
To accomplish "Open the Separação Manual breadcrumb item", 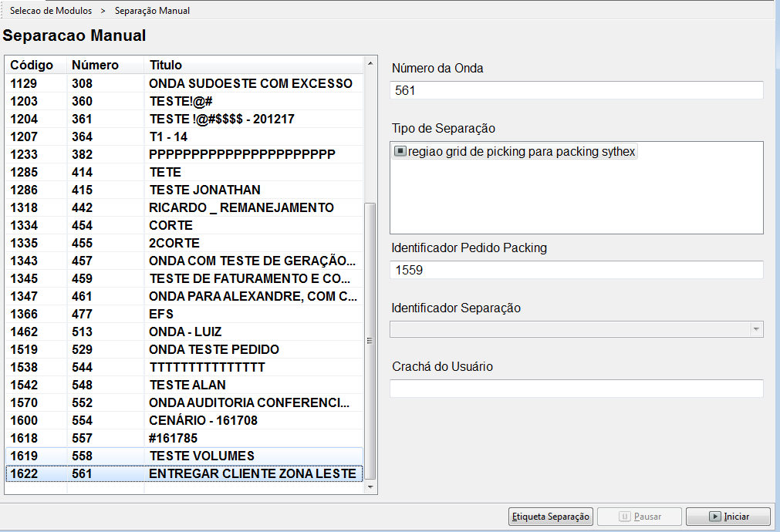I will [x=152, y=11].
